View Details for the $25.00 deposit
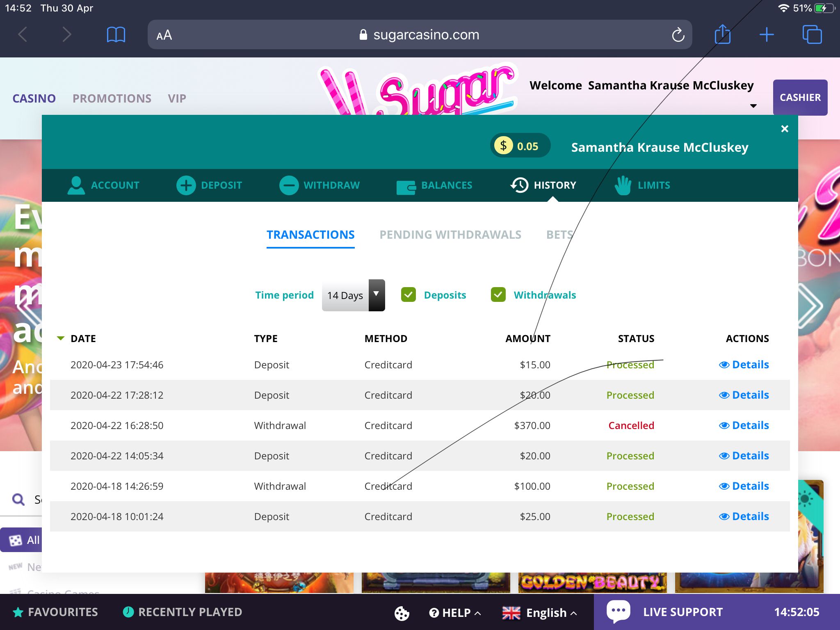 [744, 516]
